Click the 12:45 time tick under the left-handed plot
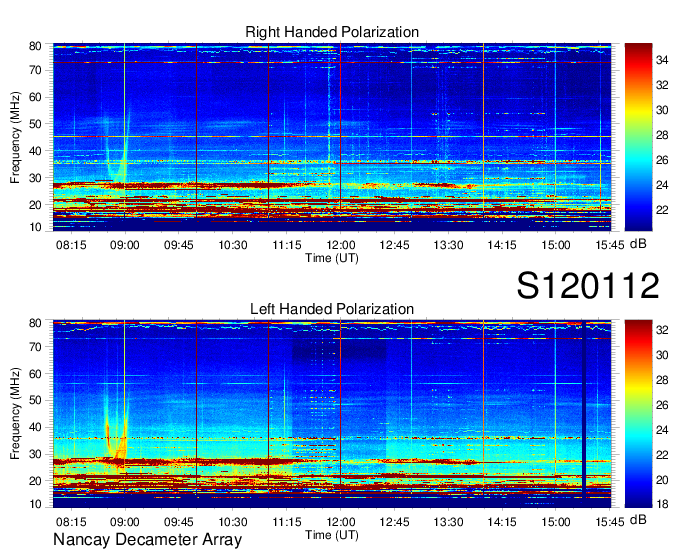 (x=395, y=522)
